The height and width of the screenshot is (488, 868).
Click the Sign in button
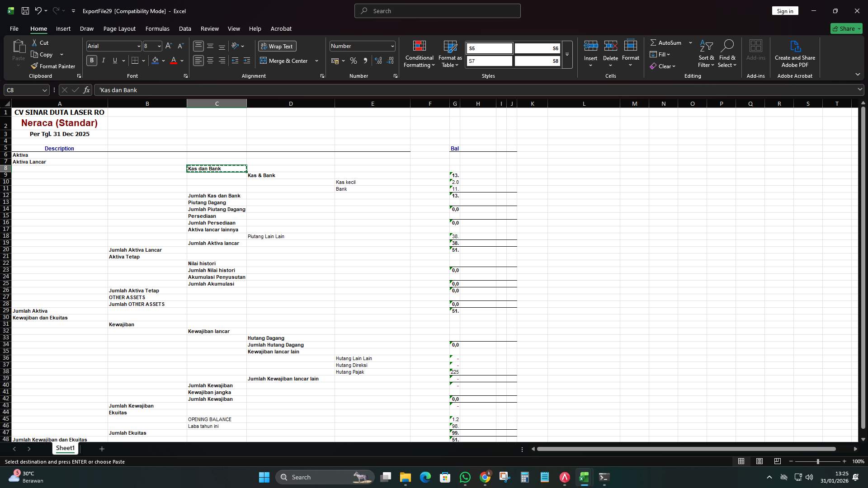point(785,10)
